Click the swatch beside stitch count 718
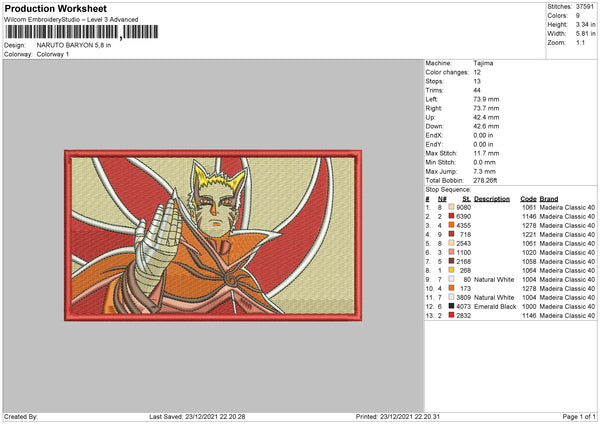 (452, 234)
